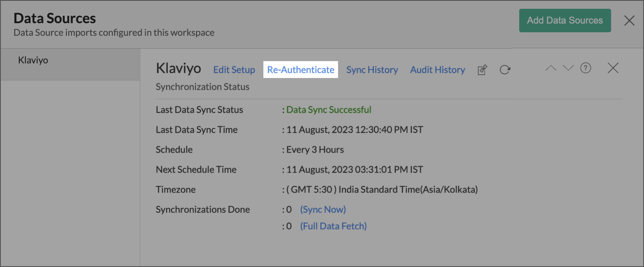View the Audit History
The width and height of the screenshot is (644, 267).
click(x=437, y=70)
